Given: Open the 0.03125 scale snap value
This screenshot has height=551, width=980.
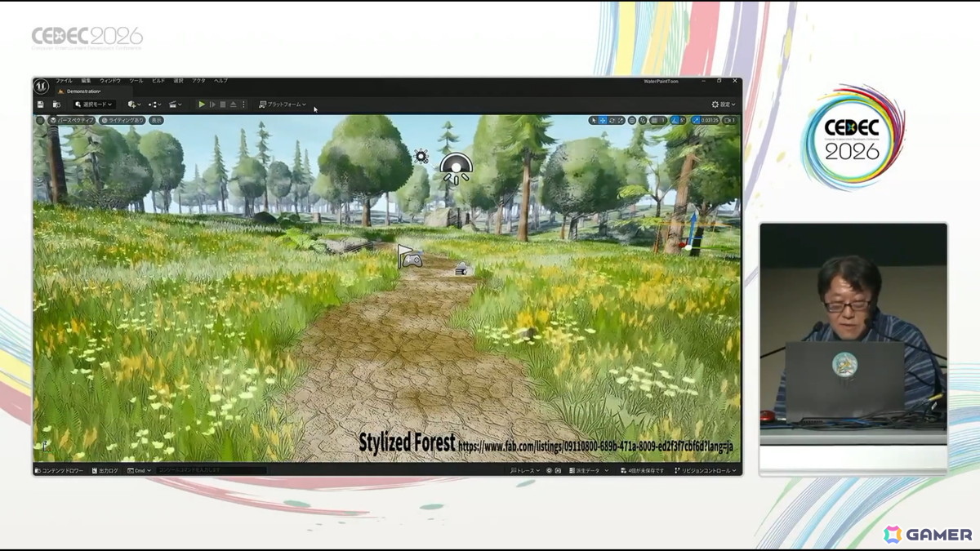Looking at the screenshot, I should point(710,121).
